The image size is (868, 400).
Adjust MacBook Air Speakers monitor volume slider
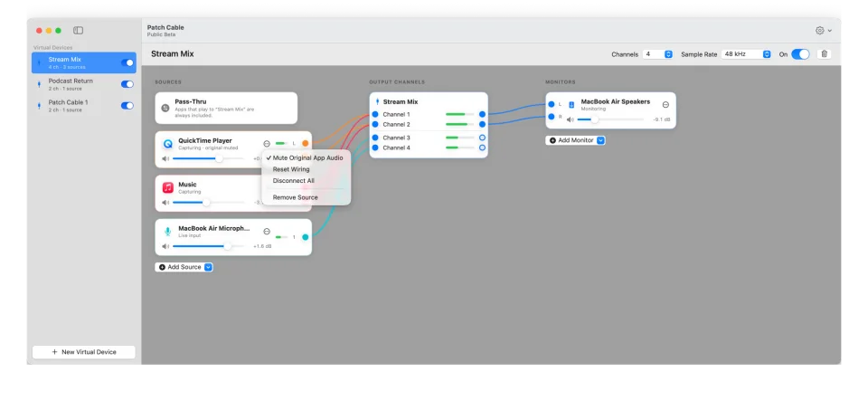[x=610, y=119]
